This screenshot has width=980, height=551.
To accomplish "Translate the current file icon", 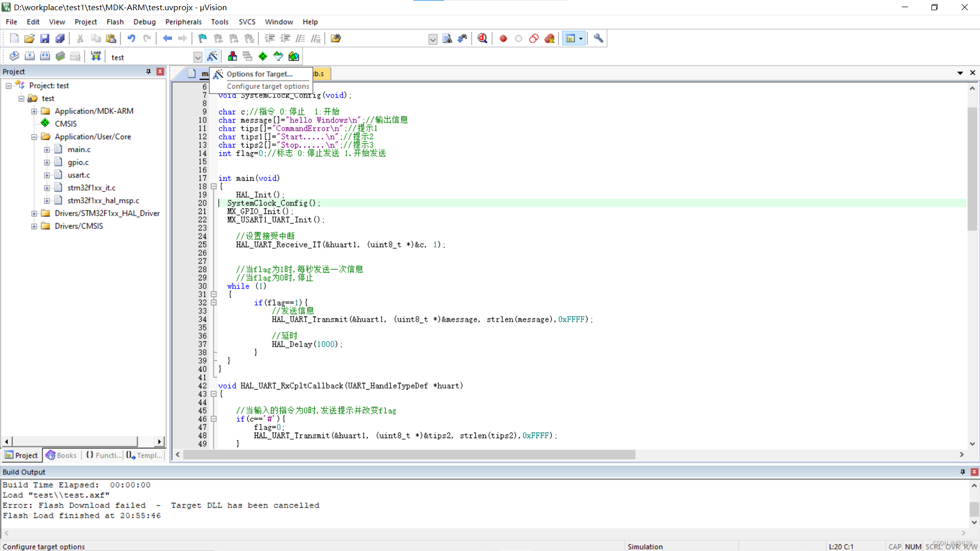I will click(x=14, y=56).
